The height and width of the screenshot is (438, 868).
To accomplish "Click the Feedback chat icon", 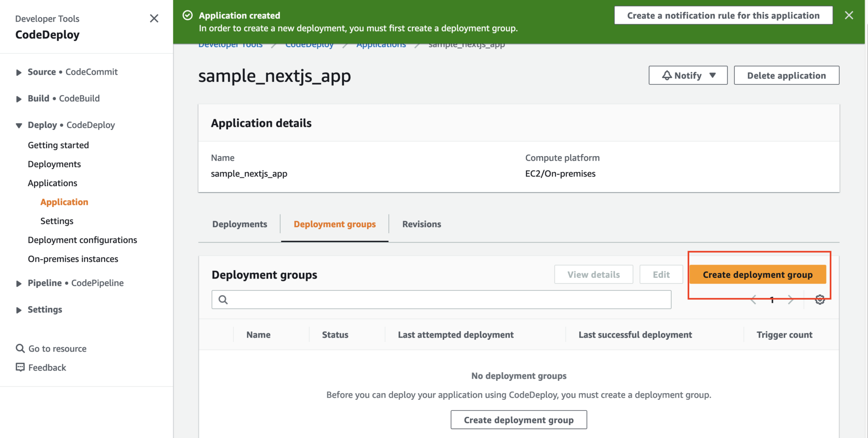I will tap(20, 367).
